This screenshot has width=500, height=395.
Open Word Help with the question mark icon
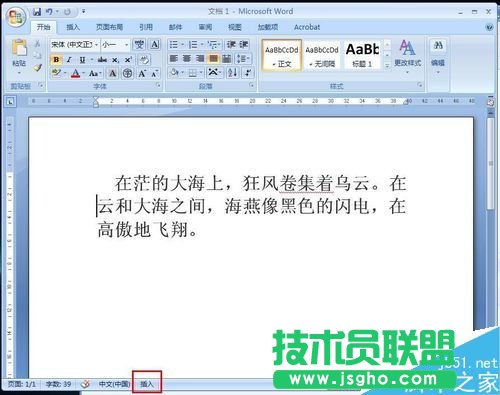coord(489,27)
